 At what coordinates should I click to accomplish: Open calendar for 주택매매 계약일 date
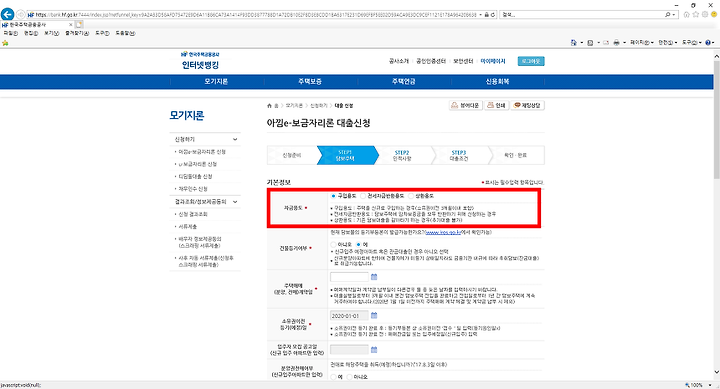(374, 277)
